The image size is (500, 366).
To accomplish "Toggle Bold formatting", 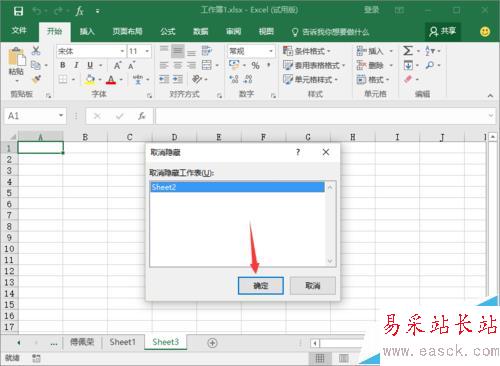I will point(63,65).
